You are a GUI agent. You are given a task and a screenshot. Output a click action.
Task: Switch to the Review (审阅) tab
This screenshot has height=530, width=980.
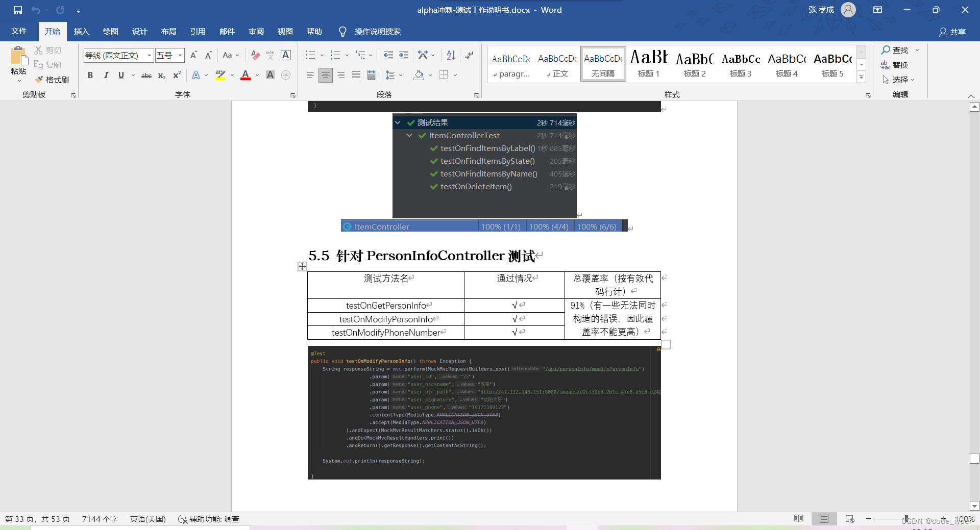[x=256, y=32]
